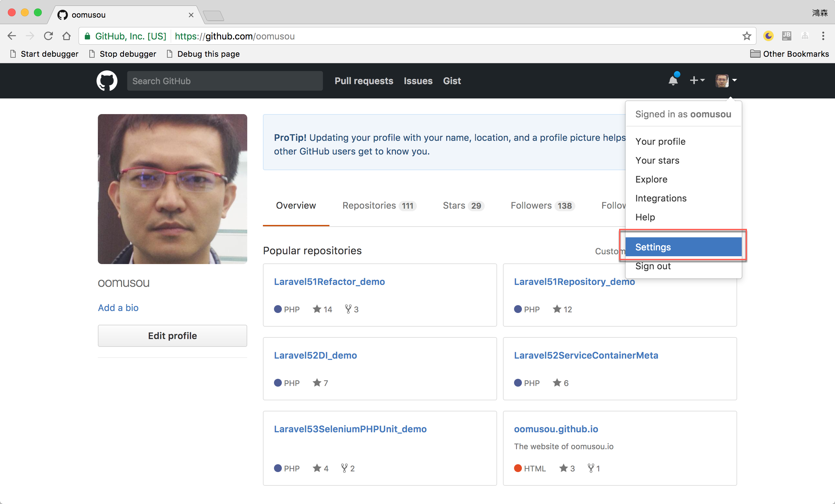
Task: Click the browser back arrow
Action: pos(12,36)
